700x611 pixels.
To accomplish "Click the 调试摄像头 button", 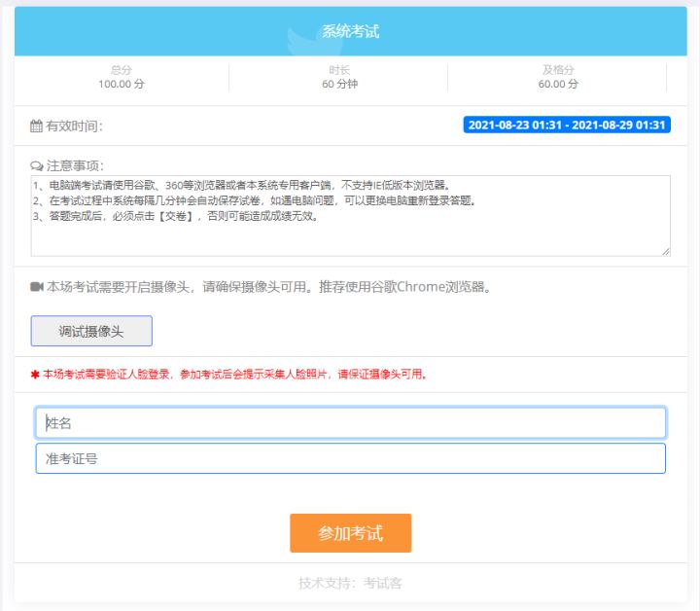I will click(91, 331).
